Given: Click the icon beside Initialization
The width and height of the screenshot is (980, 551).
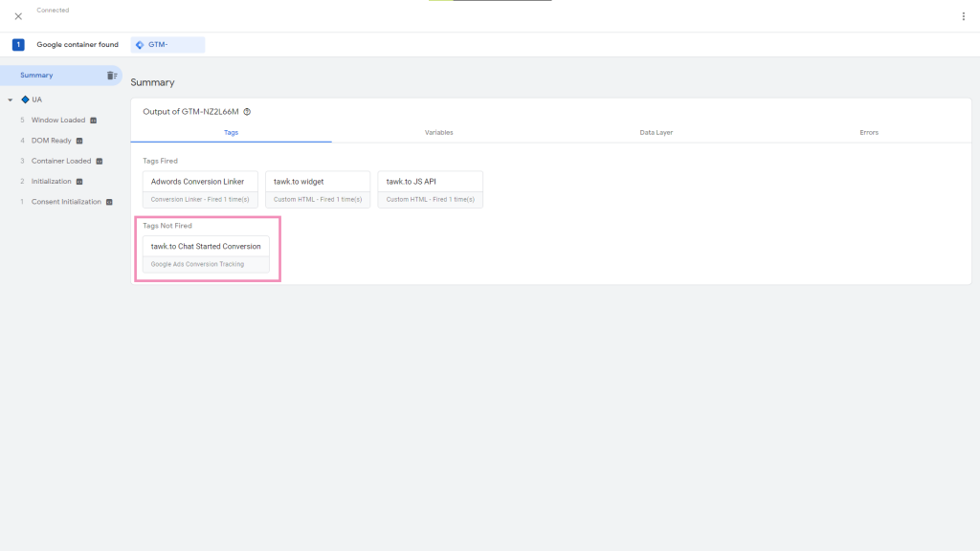Looking at the screenshot, I should pyautogui.click(x=79, y=182).
